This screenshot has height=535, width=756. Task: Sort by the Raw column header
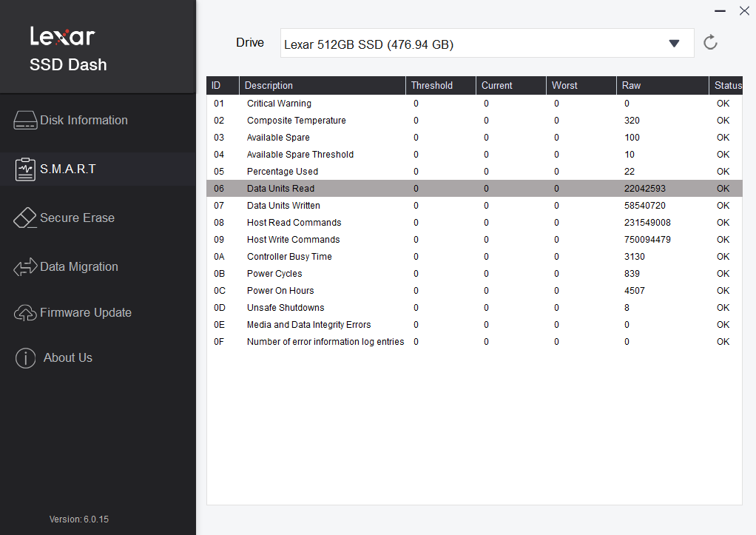(663, 85)
